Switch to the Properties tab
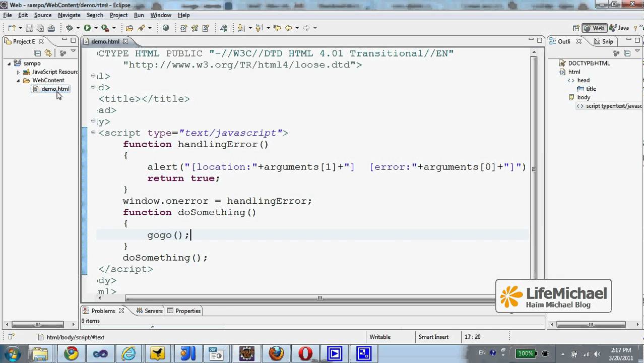 pos(184,311)
